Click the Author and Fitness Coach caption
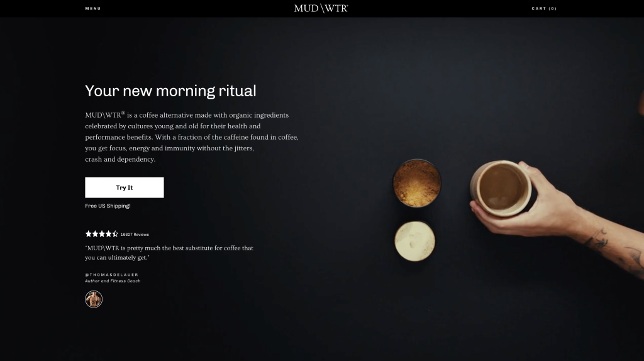 [x=113, y=281]
